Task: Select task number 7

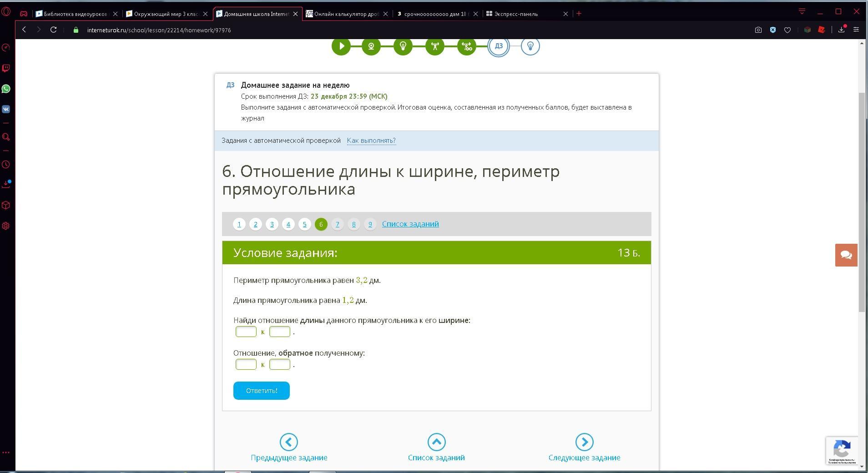Action: click(337, 224)
